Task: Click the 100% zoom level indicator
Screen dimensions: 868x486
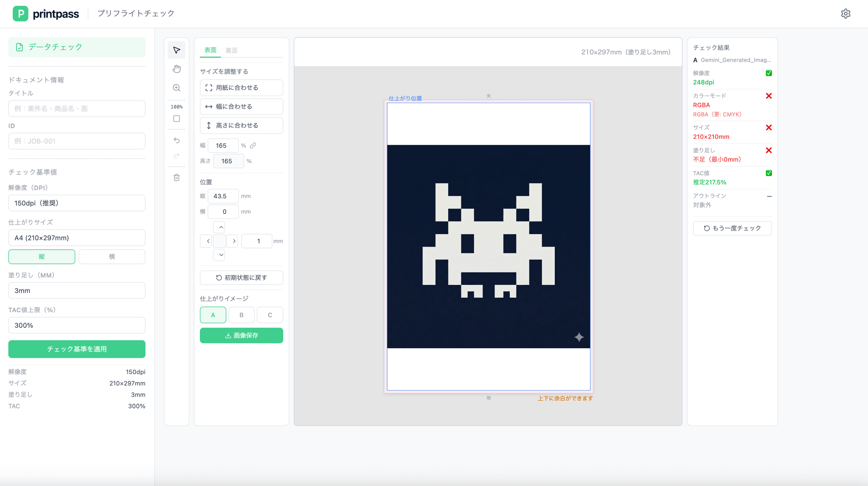Action: (176, 107)
